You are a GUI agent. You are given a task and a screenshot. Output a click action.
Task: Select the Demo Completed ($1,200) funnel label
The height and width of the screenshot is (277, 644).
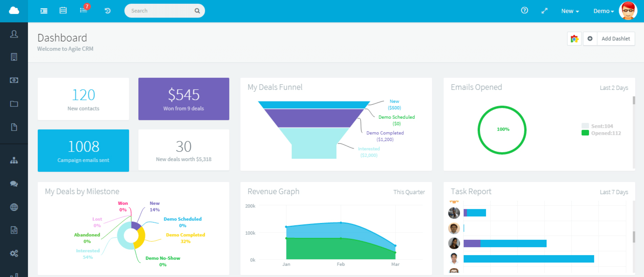[385, 136]
